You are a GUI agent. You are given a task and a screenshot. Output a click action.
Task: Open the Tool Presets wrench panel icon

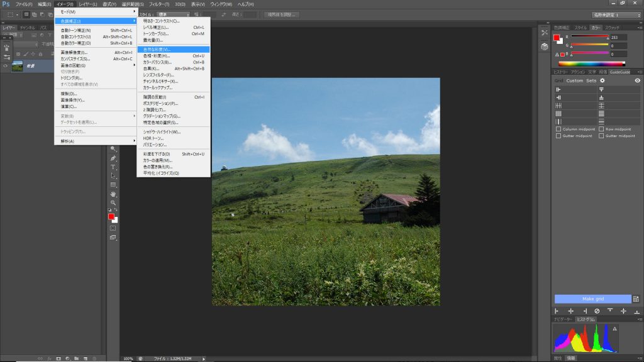pos(545,33)
